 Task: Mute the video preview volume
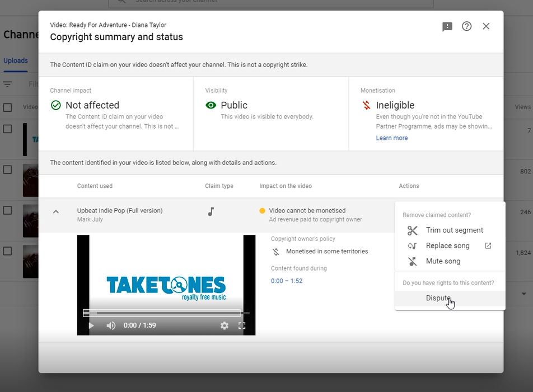(111, 325)
